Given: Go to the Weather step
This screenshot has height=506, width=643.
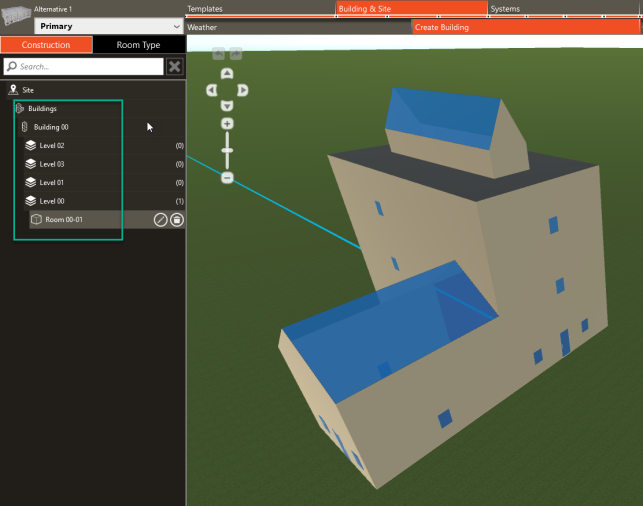Looking at the screenshot, I should [202, 27].
